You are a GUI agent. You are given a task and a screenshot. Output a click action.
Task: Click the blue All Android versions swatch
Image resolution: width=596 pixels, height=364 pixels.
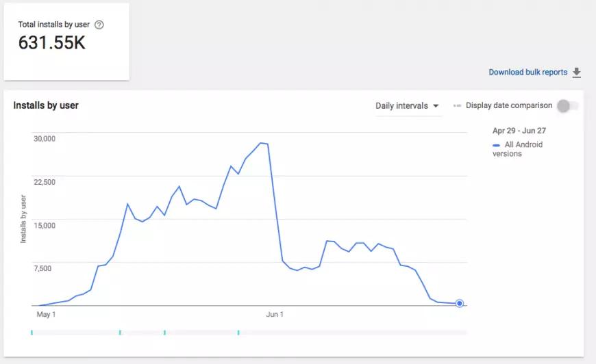[496, 145]
